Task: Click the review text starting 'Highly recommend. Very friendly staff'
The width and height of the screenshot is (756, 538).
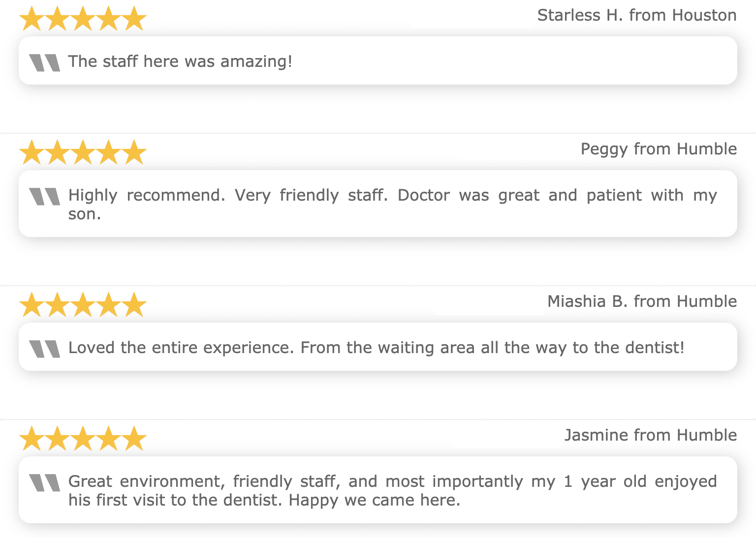Action: tap(393, 205)
